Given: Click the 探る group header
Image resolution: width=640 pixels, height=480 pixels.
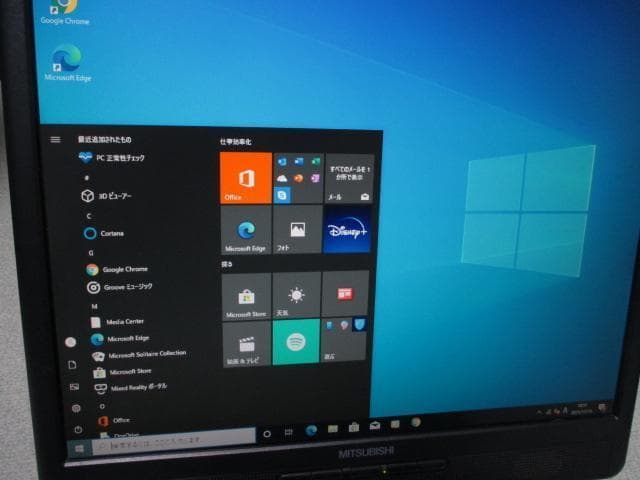Looking at the screenshot, I should 227,264.
